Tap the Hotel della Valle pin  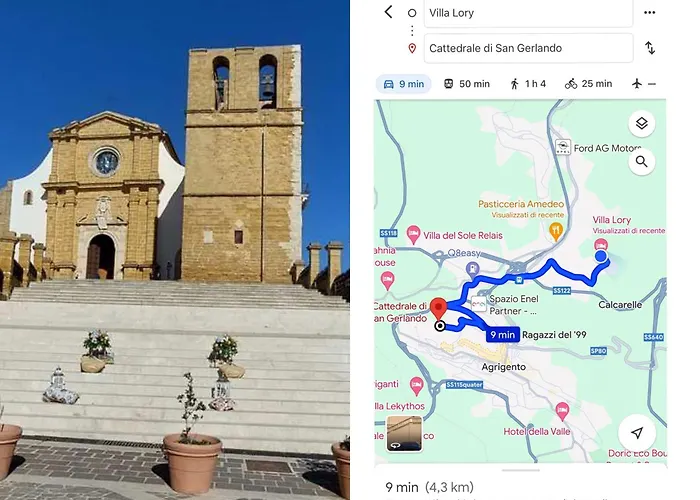(562, 411)
